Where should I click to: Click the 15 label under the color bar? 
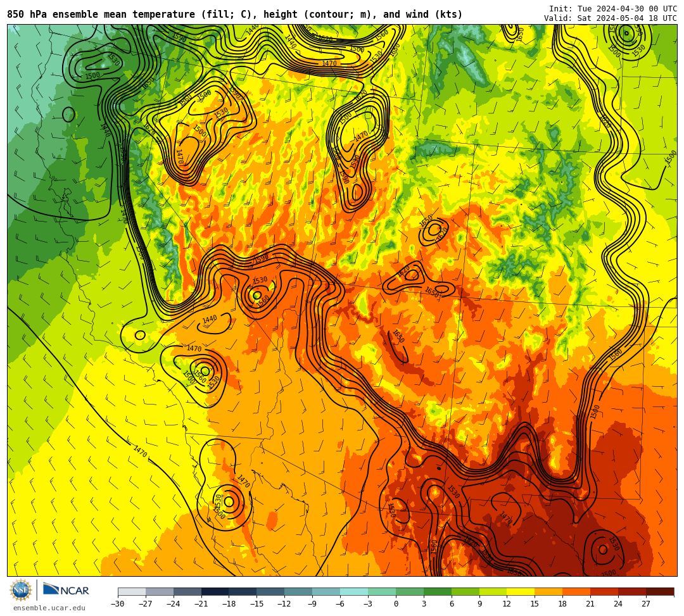(535, 604)
